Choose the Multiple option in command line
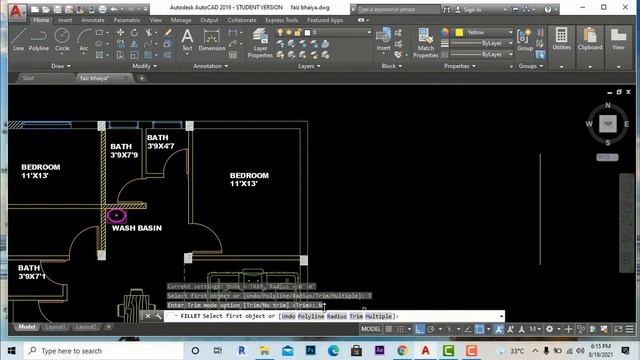 379,316
